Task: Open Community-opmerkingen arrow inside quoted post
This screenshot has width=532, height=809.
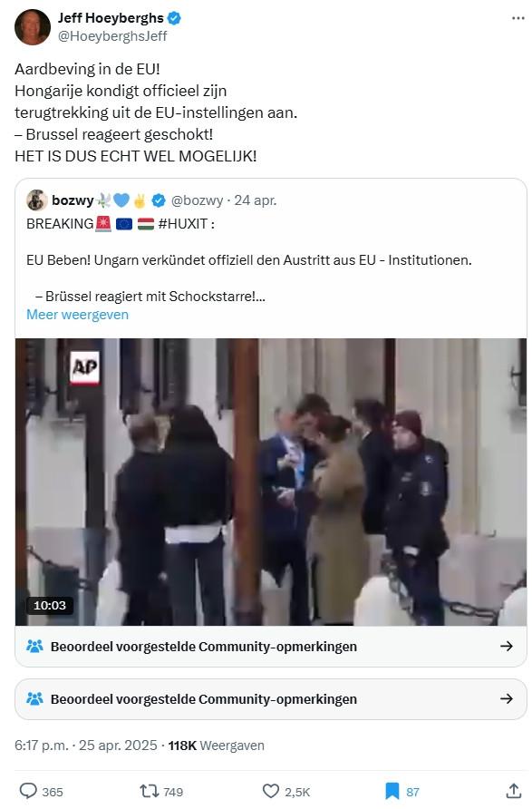Action: pos(507,646)
